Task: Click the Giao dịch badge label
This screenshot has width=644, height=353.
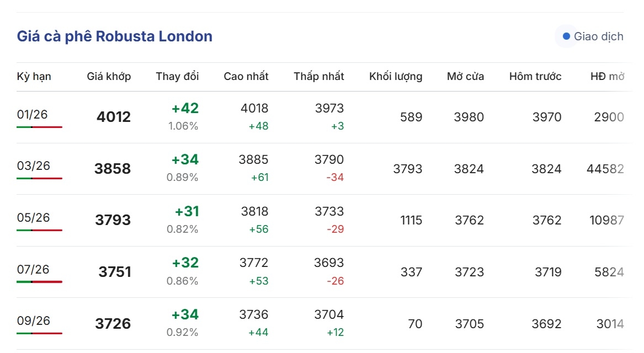Action: 598,36
